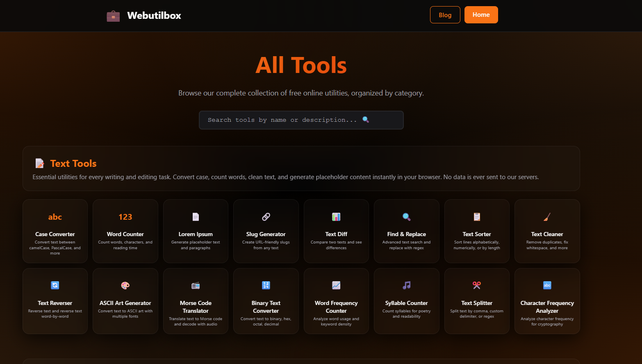This screenshot has width=642, height=364.
Task: Click the Morse Code Translator radio icon
Action: [x=196, y=285]
